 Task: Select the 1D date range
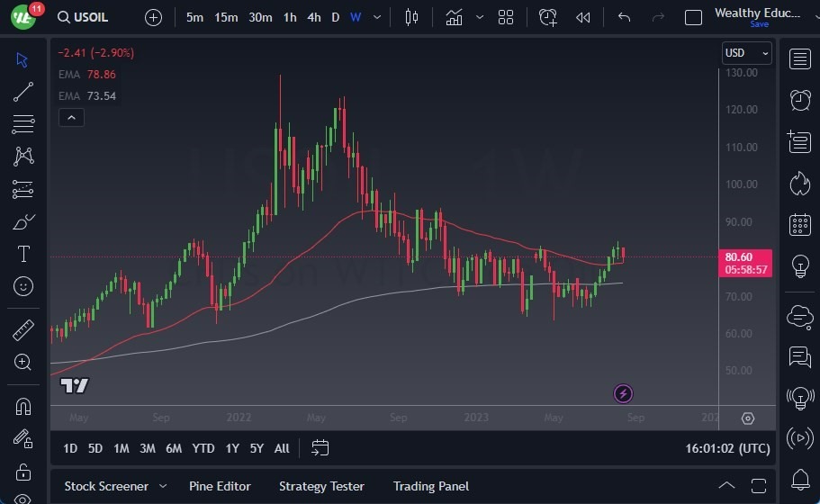coord(70,448)
